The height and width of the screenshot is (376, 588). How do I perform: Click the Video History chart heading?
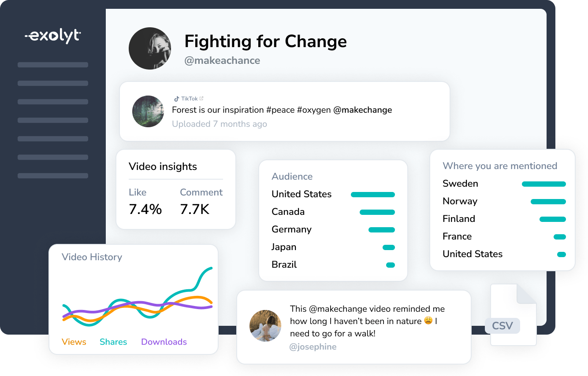[92, 257]
